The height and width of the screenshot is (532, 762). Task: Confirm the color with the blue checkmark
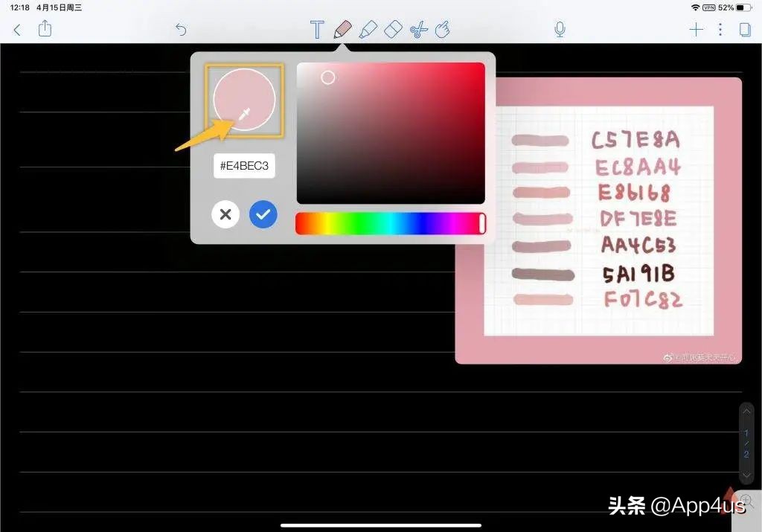[x=263, y=214]
